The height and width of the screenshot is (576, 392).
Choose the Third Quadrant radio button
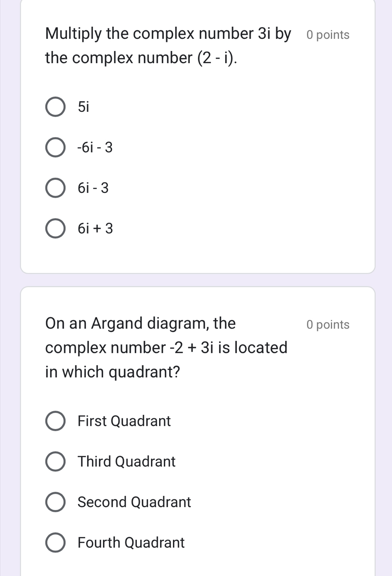click(x=55, y=462)
